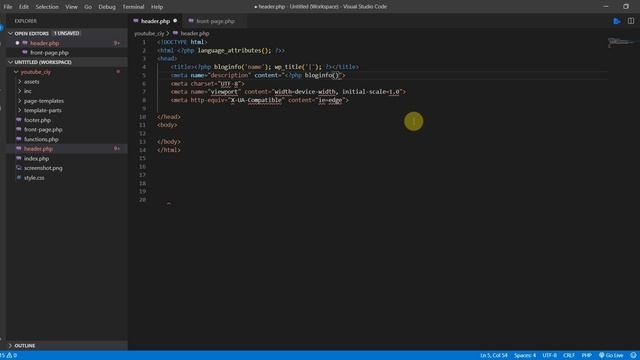
Task: Select header.php in the workspace tree
Action: click(38, 149)
